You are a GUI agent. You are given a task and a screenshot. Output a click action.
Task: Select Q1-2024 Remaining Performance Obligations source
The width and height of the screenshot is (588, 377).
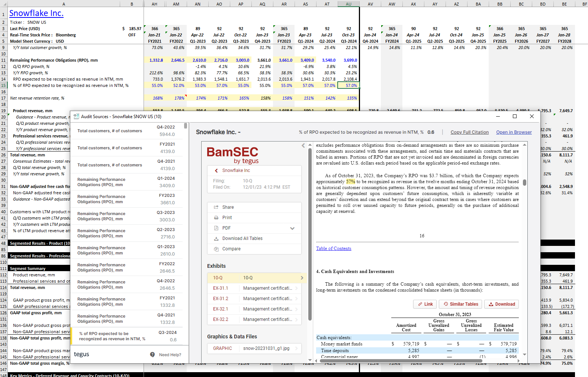click(x=126, y=182)
